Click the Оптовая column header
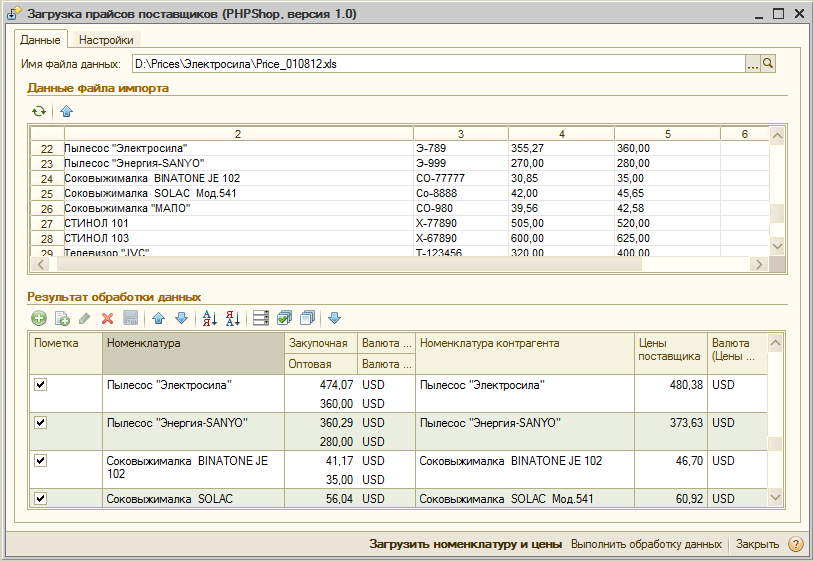This screenshot has width=813, height=561. pos(321,364)
